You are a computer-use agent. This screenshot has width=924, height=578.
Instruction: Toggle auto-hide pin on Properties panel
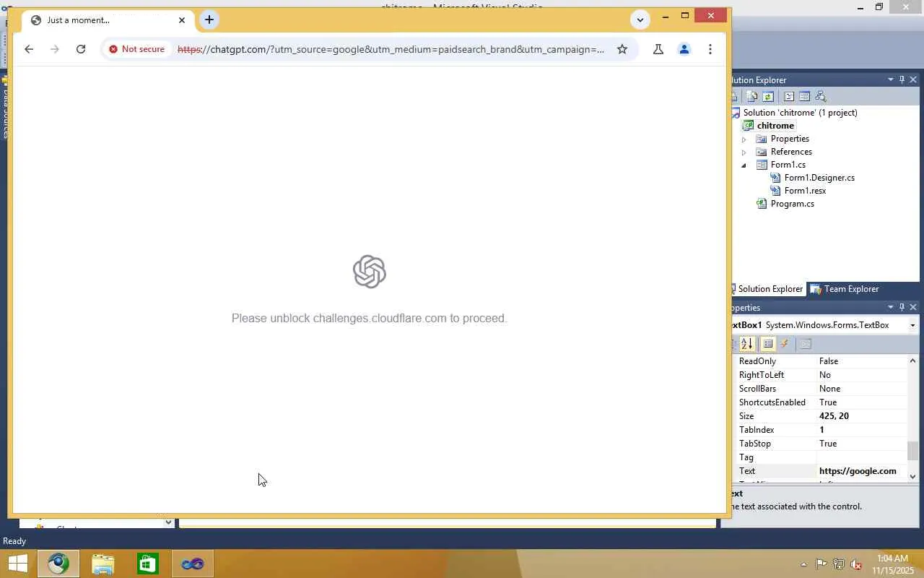pos(902,307)
